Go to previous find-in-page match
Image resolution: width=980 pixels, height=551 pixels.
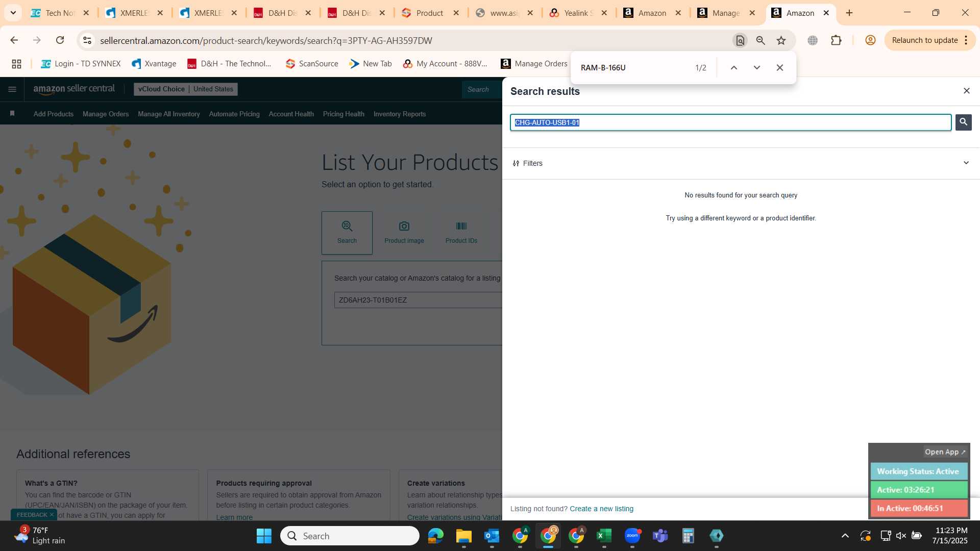pyautogui.click(x=733, y=67)
